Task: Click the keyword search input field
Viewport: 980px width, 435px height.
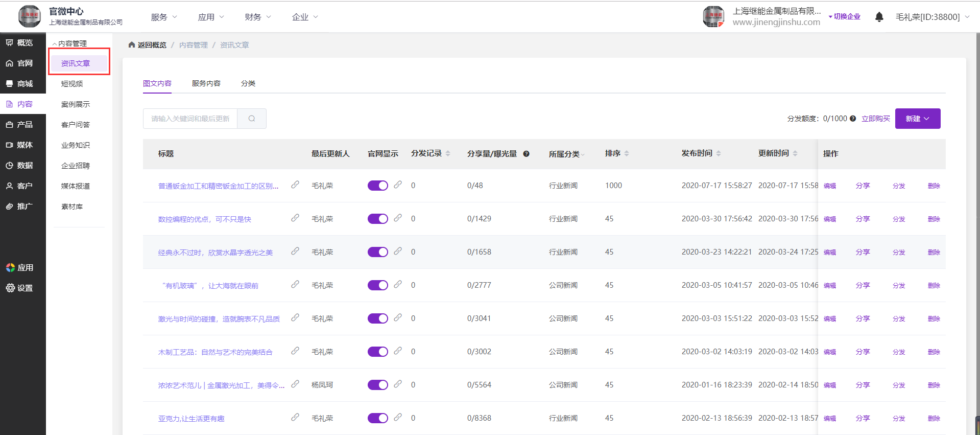Action: pyautogui.click(x=190, y=119)
